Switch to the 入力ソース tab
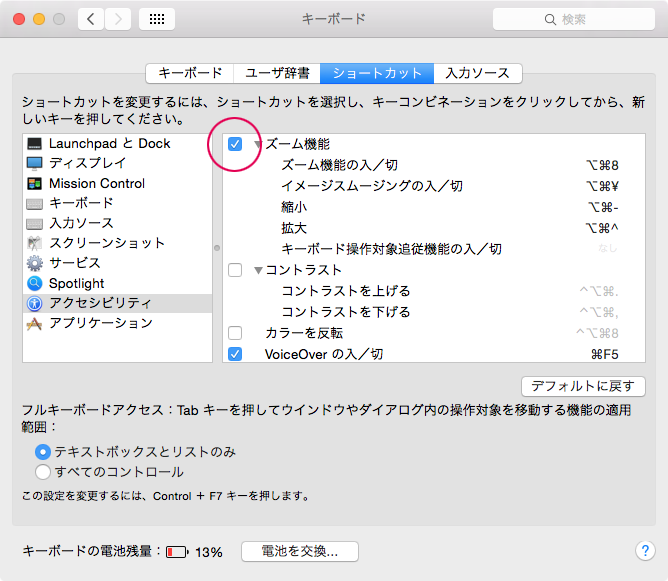 click(x=478, y=73)
